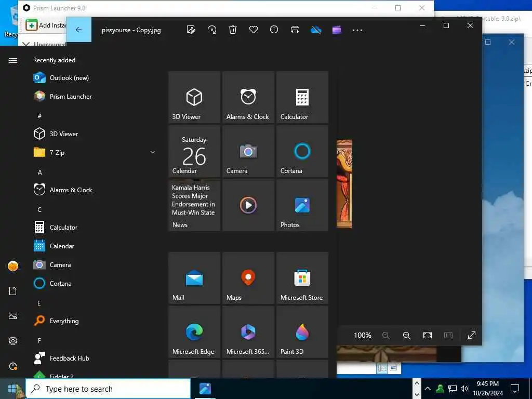The height and width of the screenshot is (399, 532).
Task: Open the Microsoft Store tile
Action: (x=302, y=278)
